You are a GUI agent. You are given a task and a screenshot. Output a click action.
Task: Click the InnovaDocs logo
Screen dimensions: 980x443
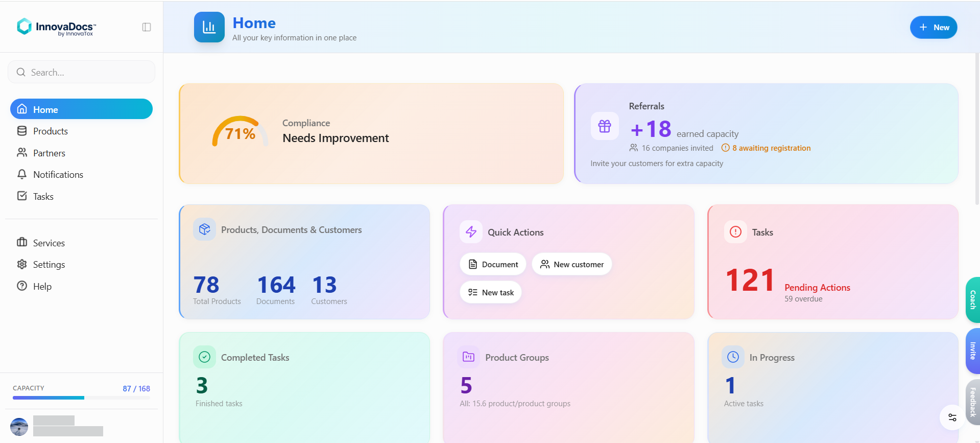tap(57, 27)
